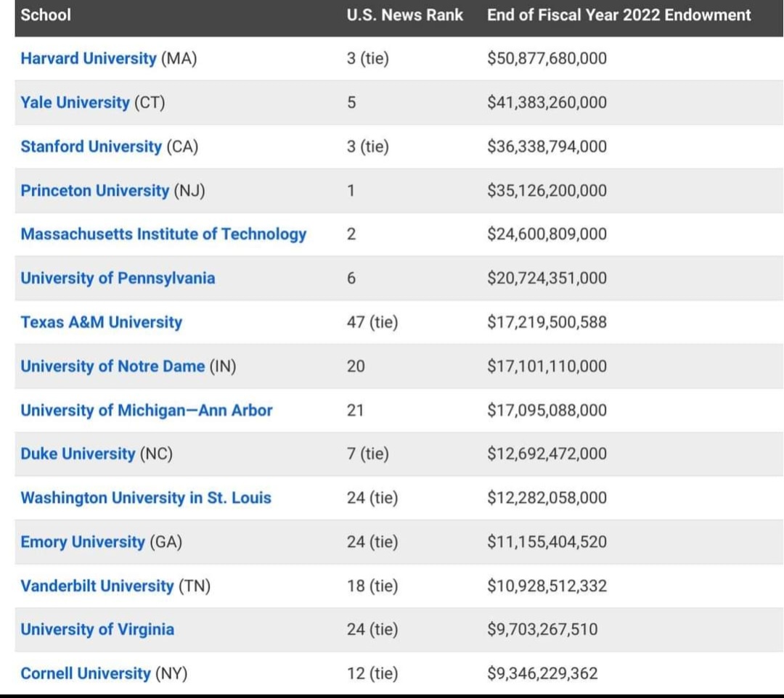Screen dimensions: 784x698
Task: Click the U.S. News Rank column header
Action: 405,15
